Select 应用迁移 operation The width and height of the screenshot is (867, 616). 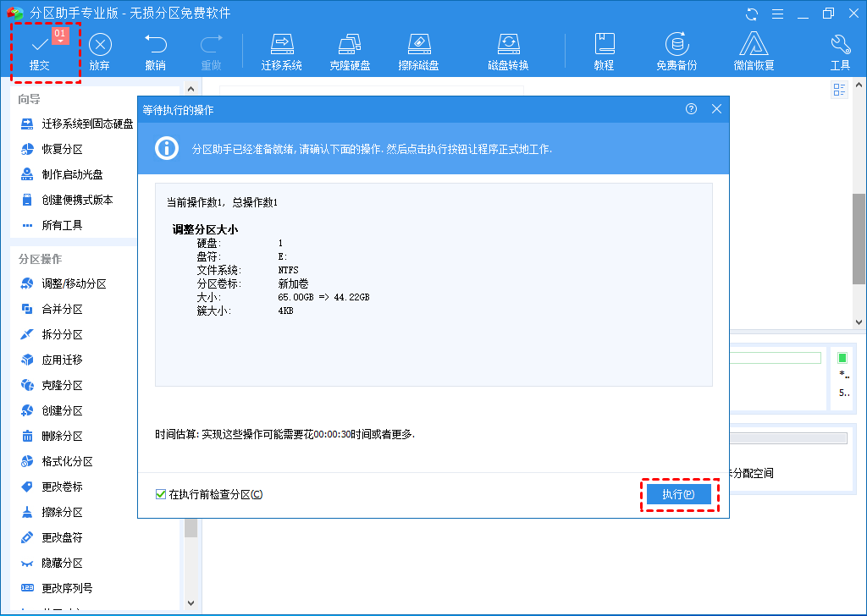(x=52, y=360)
